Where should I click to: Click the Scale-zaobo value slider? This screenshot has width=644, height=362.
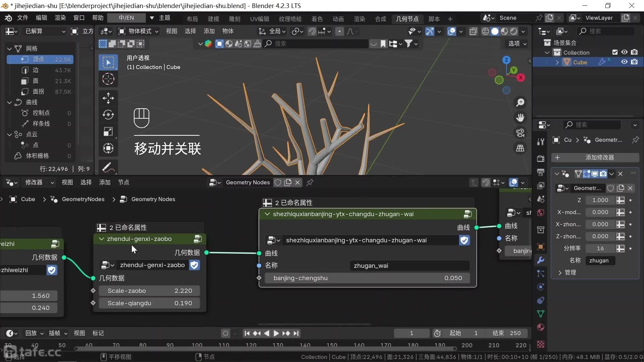click(x=150, y=291)
